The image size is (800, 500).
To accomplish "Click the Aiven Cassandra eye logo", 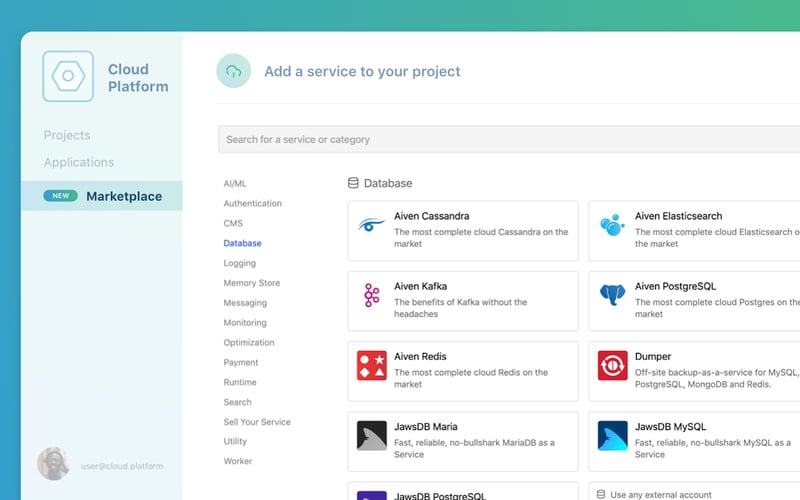I will coord(371,224).
